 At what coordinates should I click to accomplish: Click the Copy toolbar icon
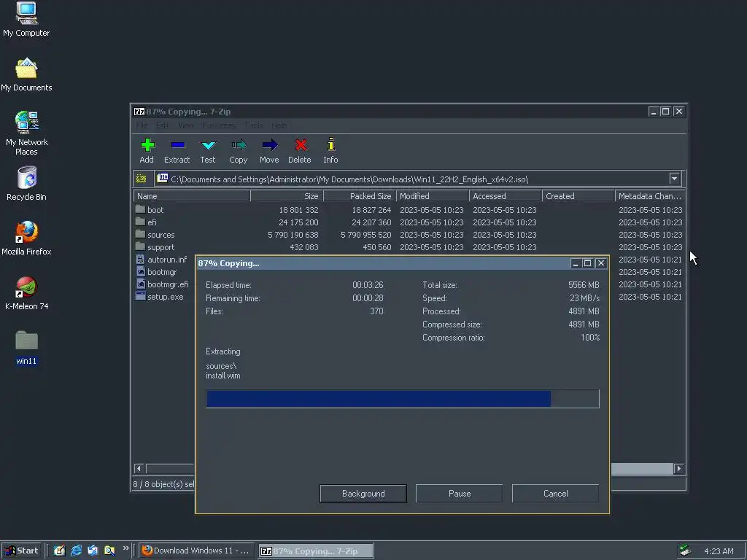(x=239, y=150)
